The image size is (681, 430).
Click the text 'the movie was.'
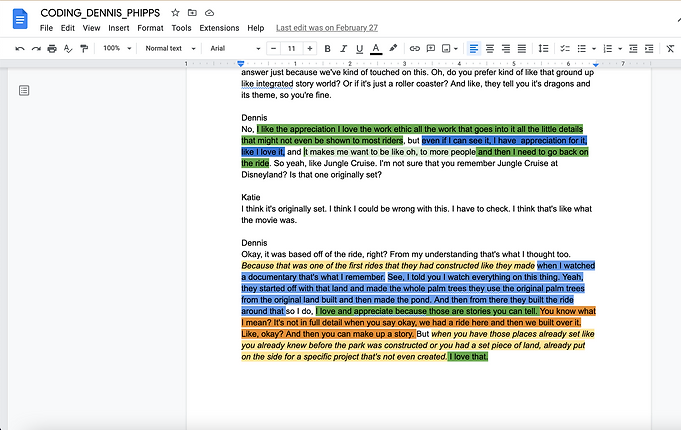pos(269,220)
